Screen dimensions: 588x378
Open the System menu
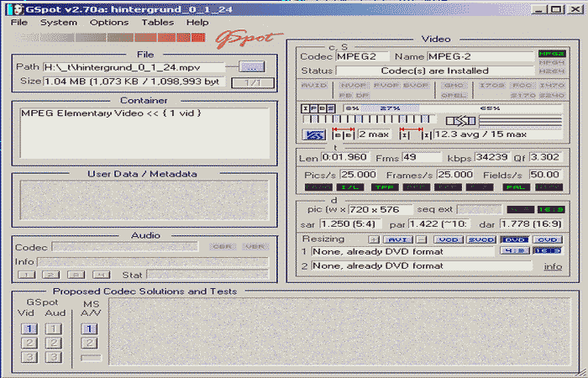[x=58, y=23]
